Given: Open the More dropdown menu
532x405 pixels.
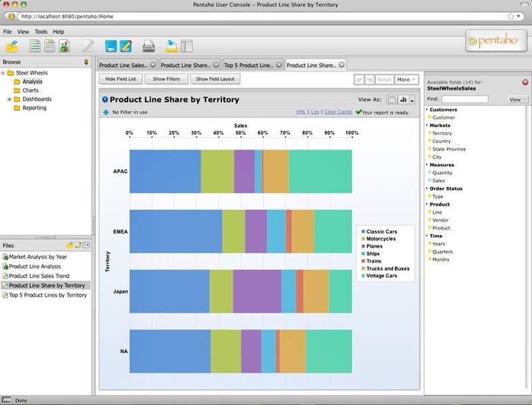Looking at the screenshot, I should 406,80.
